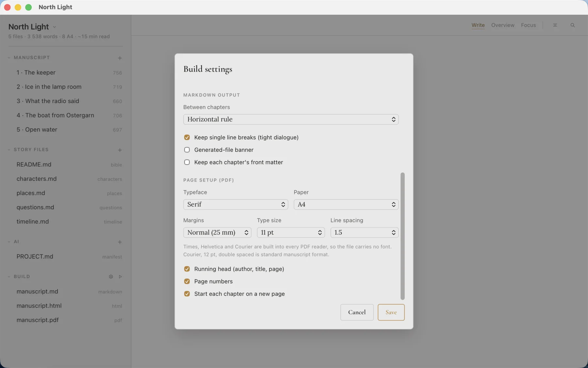Open the Line spacing dropdown
The width and height of the screenshot is (588, 368).
(x=364, y=233)
